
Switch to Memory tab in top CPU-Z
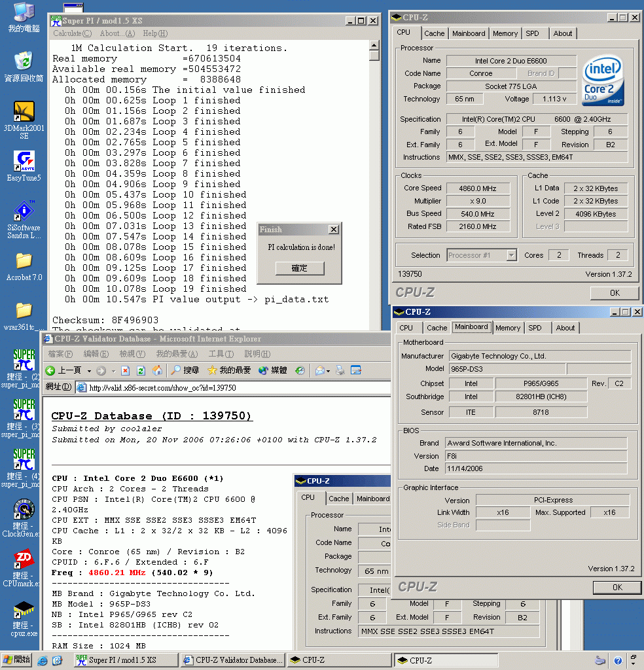click(x=505, y=33)
